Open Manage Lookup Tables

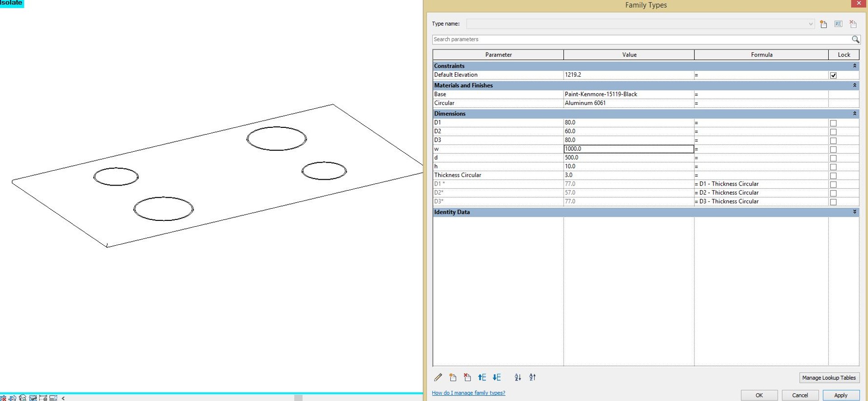click(829, 378)
